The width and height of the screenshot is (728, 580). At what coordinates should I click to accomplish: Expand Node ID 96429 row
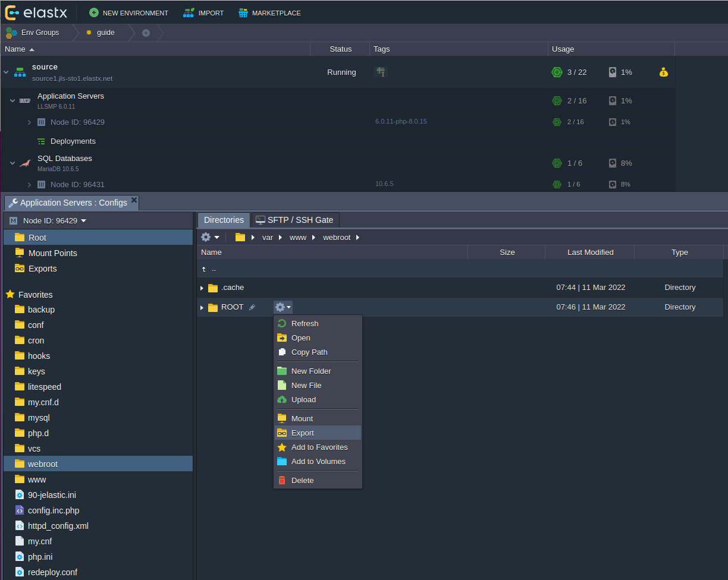point(29,122)
